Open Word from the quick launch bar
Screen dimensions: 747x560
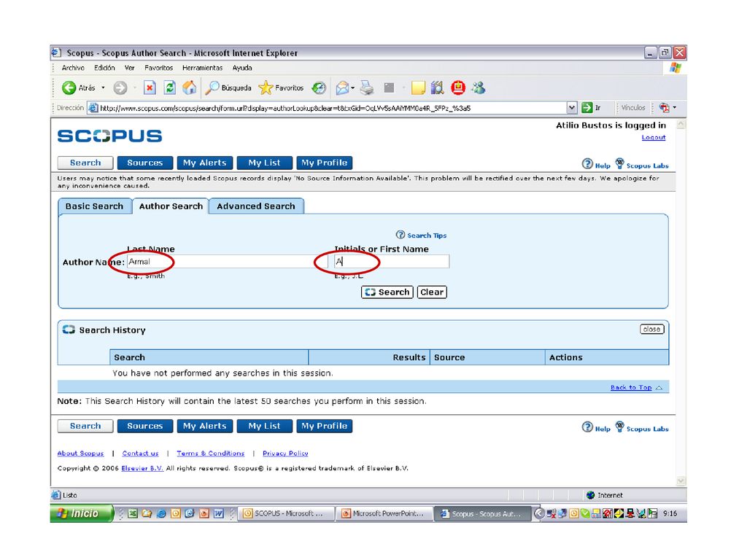coord(219,513)
